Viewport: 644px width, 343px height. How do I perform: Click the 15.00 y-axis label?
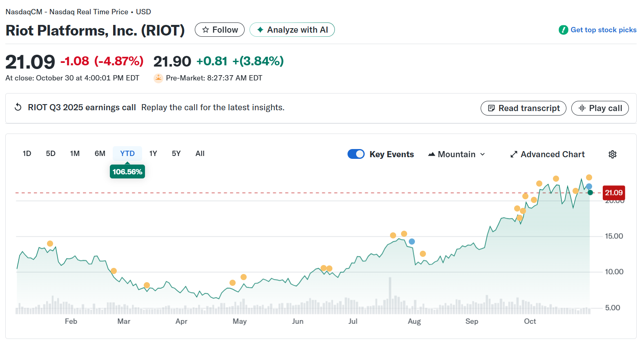(x=614, y=236)
